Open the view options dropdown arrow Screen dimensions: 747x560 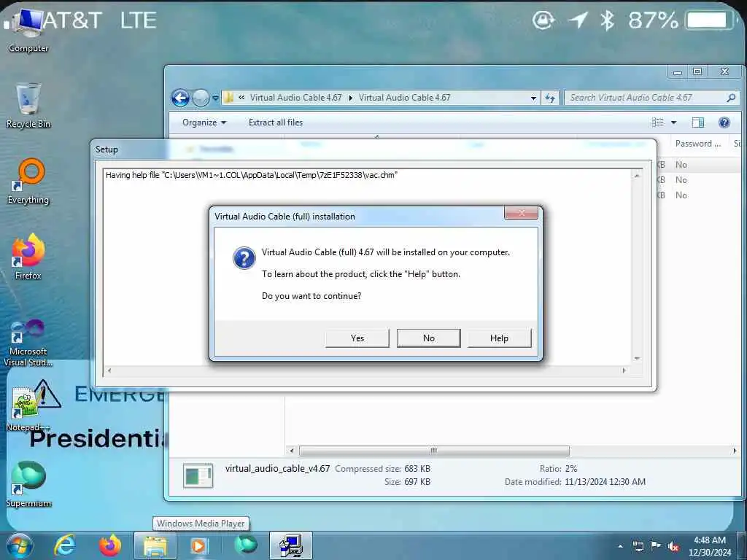tap(673, 122)
